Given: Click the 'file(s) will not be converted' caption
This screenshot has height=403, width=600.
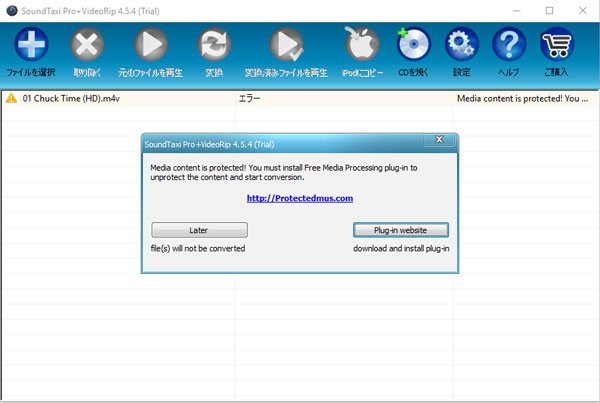Looking at the screenshot, I should [198, 248].
